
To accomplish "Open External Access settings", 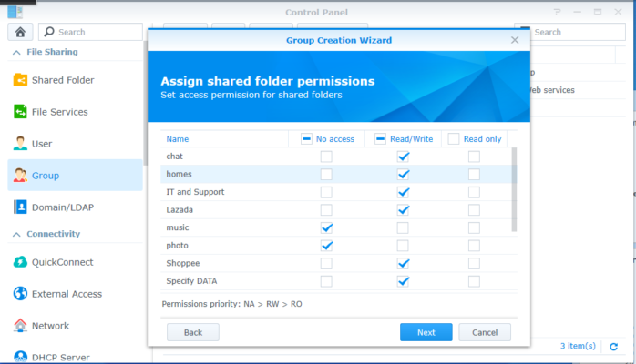I will coord(75,294).
